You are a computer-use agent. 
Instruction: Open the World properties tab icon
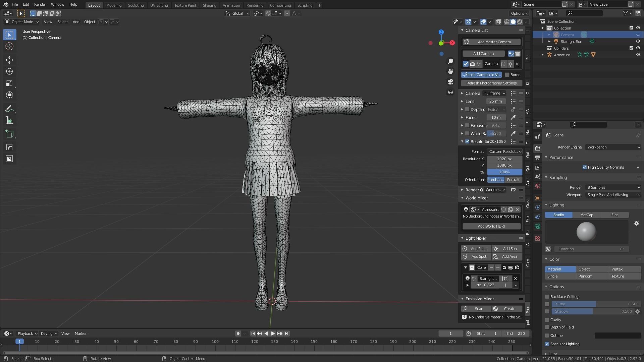point(538,186)
